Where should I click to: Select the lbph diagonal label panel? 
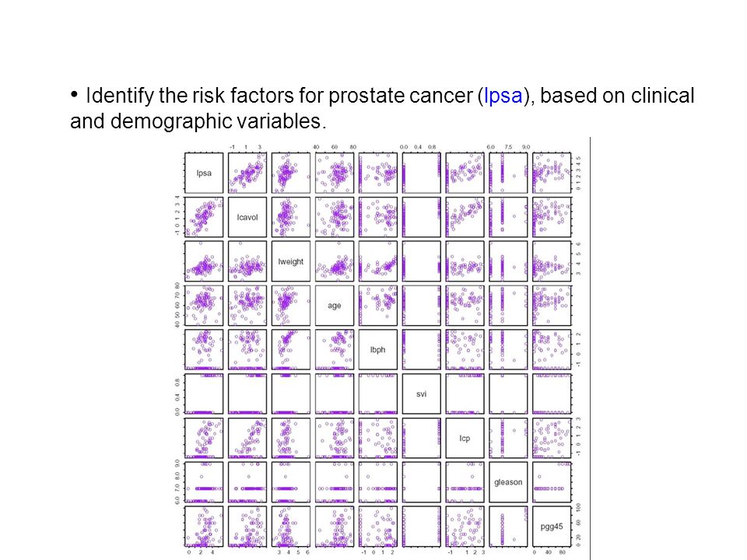[x=378, y=349]
